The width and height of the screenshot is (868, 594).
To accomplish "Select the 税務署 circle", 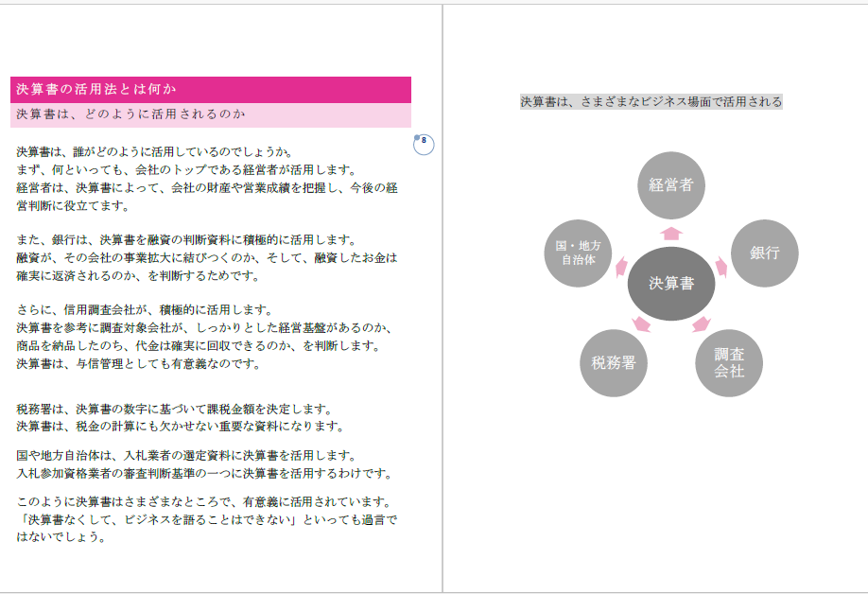I will click(x=614, y=362).
